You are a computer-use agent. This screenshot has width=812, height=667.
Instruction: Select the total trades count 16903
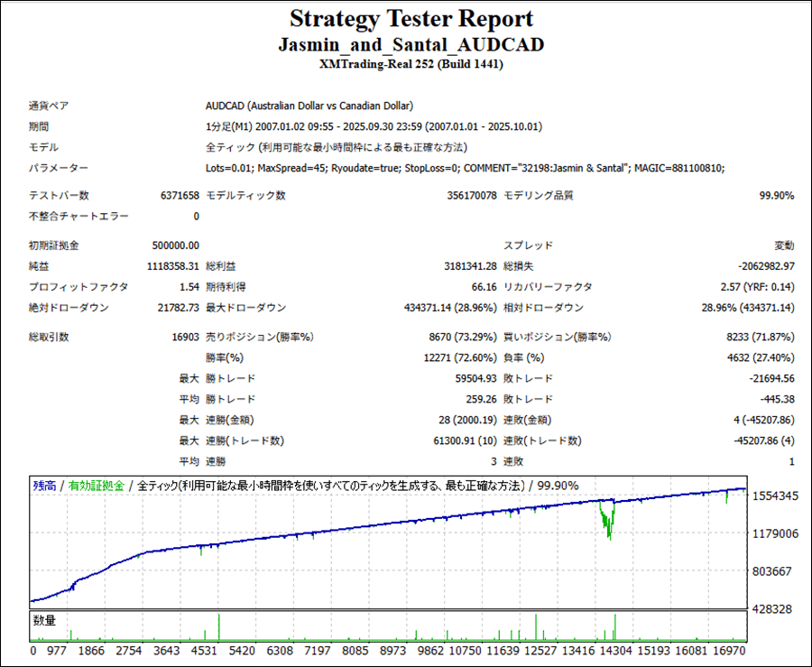click(182, 338)
